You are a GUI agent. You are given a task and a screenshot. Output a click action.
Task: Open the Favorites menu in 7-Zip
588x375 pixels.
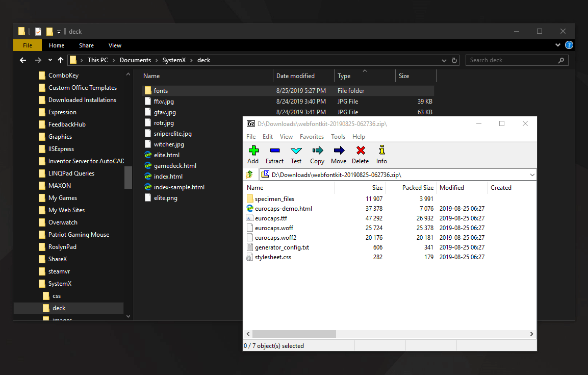312,137
